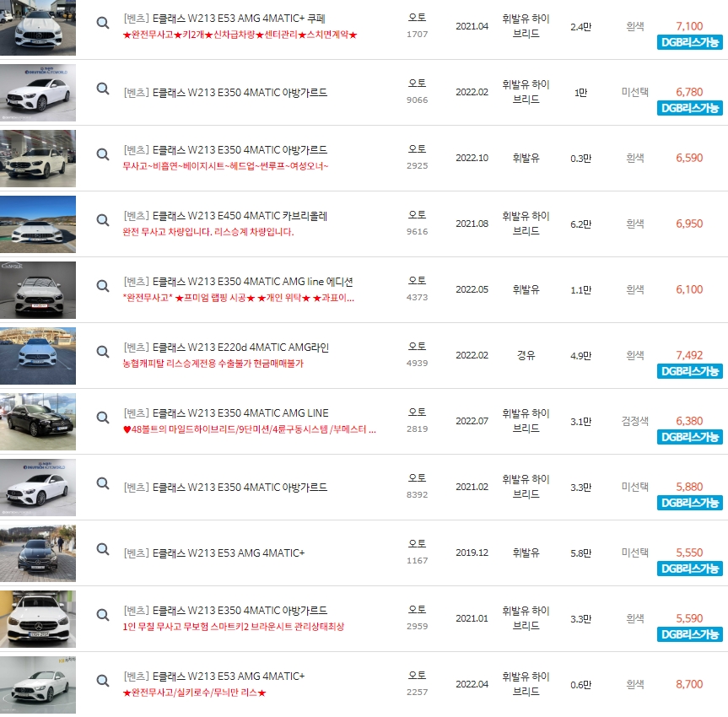Screen dimensions: 728x717
Task: Click magnifier icon beside 2959 E350 아방가르드
Action: pos(103,614)
